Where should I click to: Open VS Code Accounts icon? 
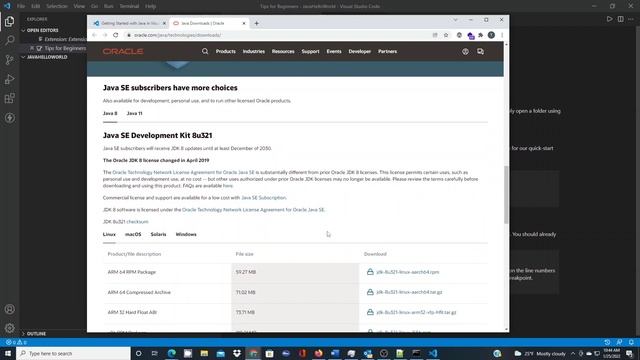pyautogui.click(x=9, y=309)
